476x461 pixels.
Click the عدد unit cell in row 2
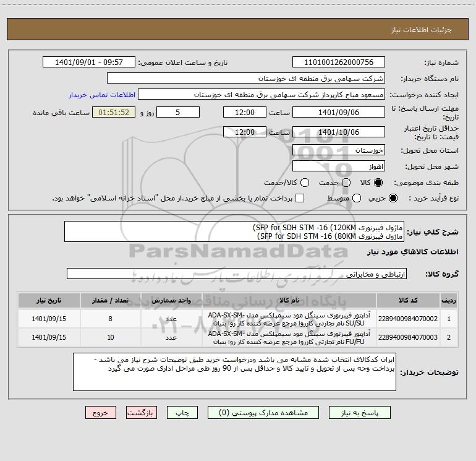pyautogui.click(x=171, y=337)
